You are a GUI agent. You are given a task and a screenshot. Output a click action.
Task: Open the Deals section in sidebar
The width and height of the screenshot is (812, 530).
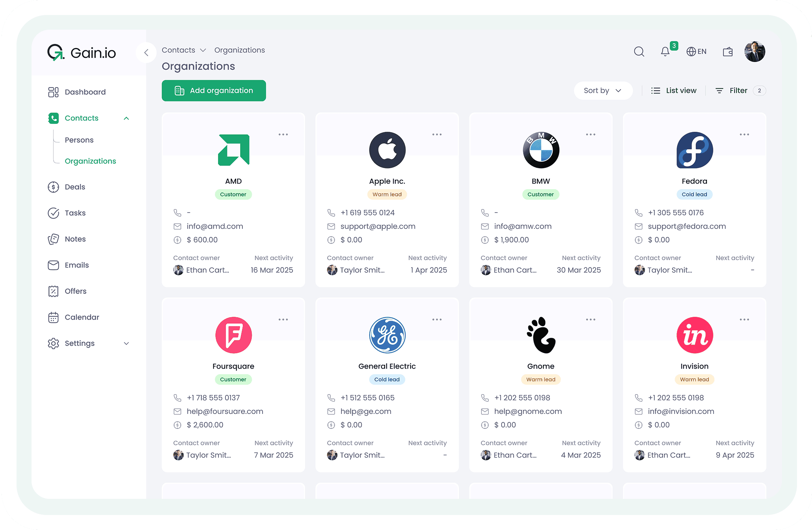coord(75,187)
